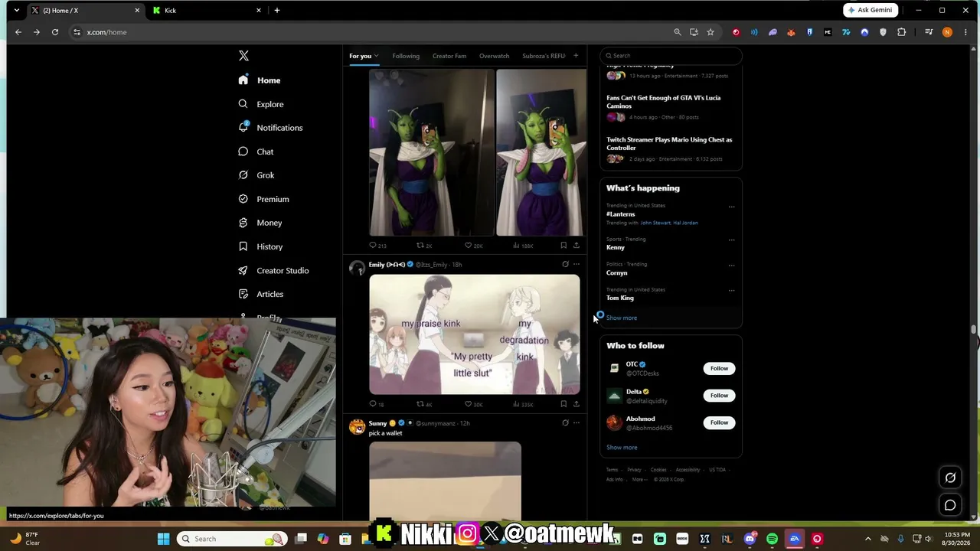
Task: Show more under What's happening
Action: click(x=622, y=318)
